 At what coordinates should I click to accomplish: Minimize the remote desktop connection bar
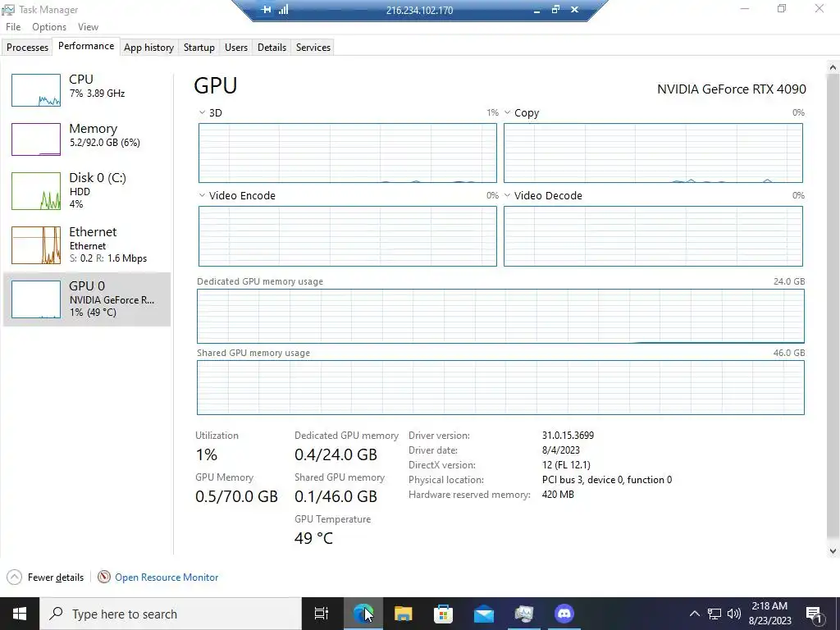(536, 10)
